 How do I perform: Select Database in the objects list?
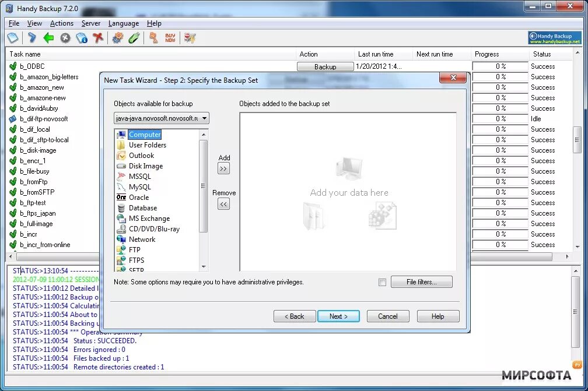[142, 208]
